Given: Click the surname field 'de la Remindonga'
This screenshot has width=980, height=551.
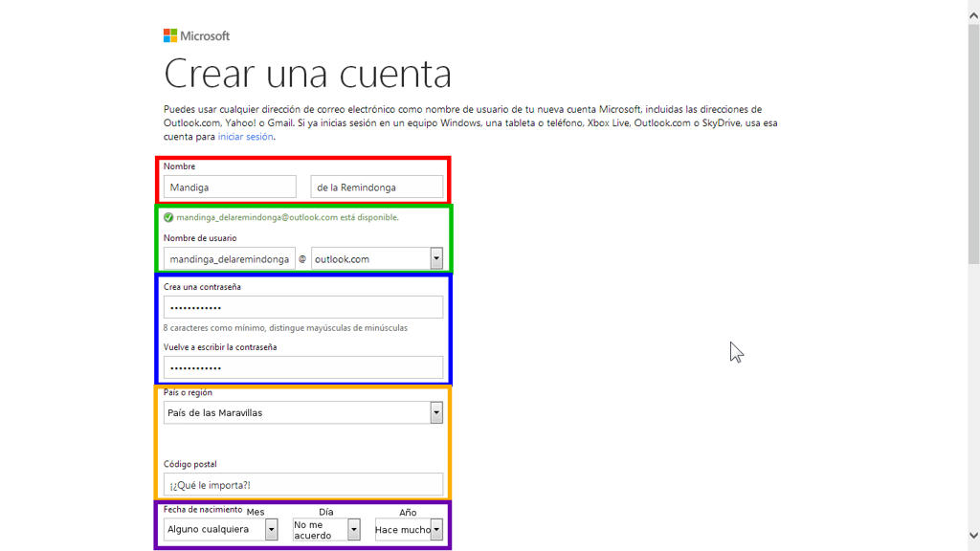Looking at the screenshot, I should click(x=377, y=187).
